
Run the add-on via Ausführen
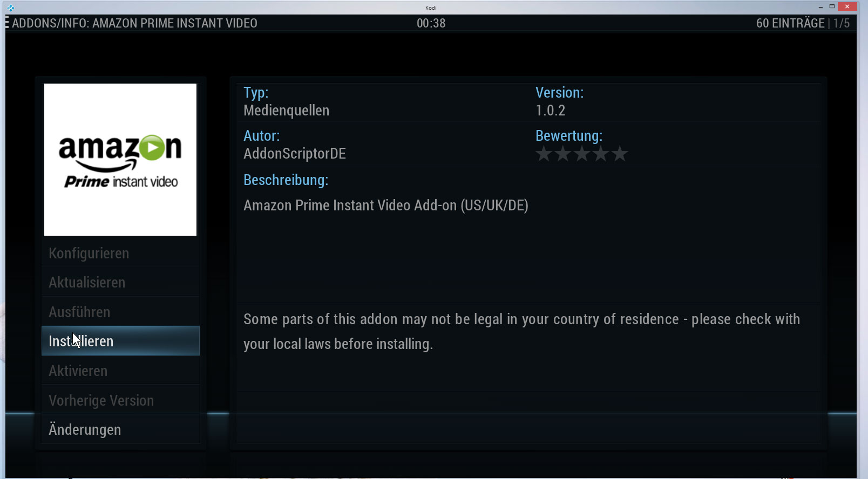(x=120, y=312)
